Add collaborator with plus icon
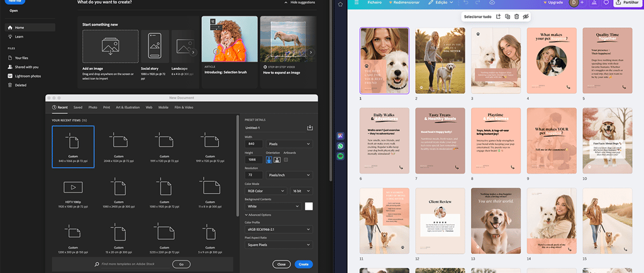This screenshot has height=273, width=644. (x=582, y=3)
